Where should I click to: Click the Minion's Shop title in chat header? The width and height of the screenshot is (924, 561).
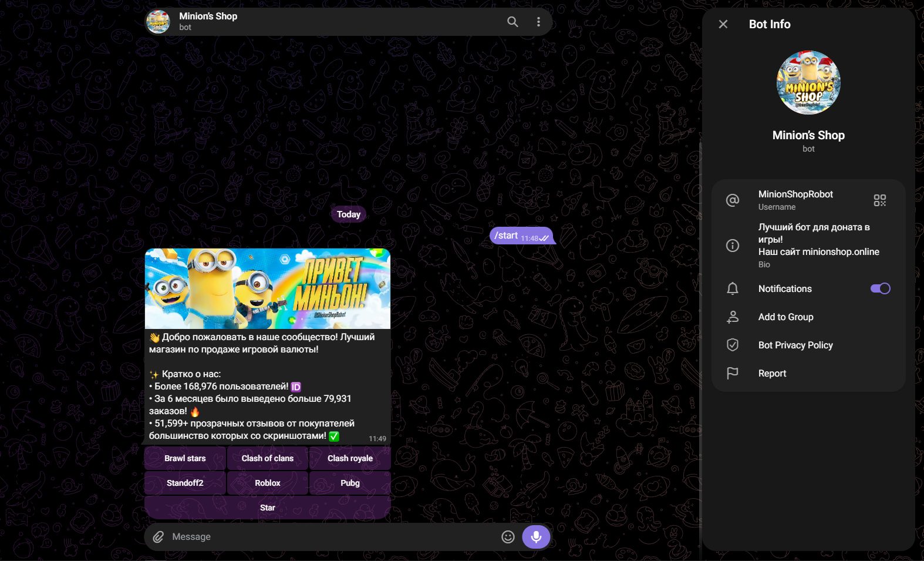point(208,16)
